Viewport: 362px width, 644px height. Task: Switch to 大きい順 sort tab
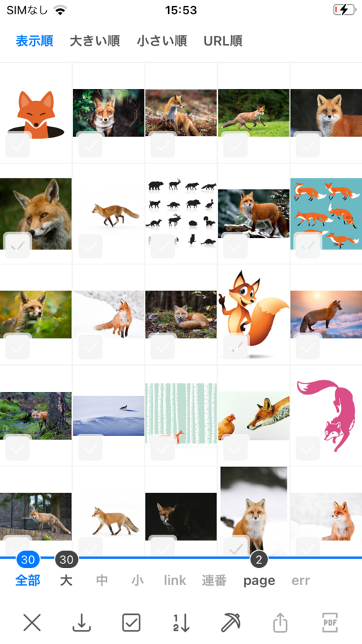tap(95, 41)
